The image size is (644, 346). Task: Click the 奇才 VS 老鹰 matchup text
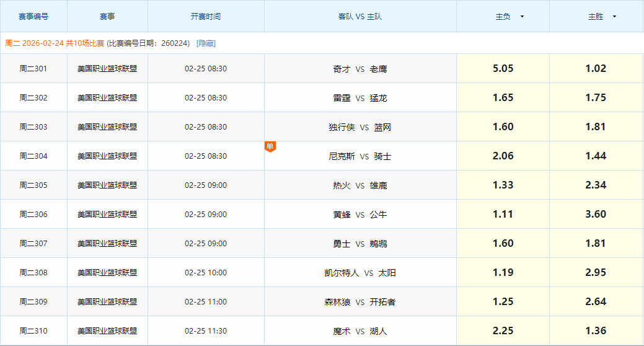(359, 69)
